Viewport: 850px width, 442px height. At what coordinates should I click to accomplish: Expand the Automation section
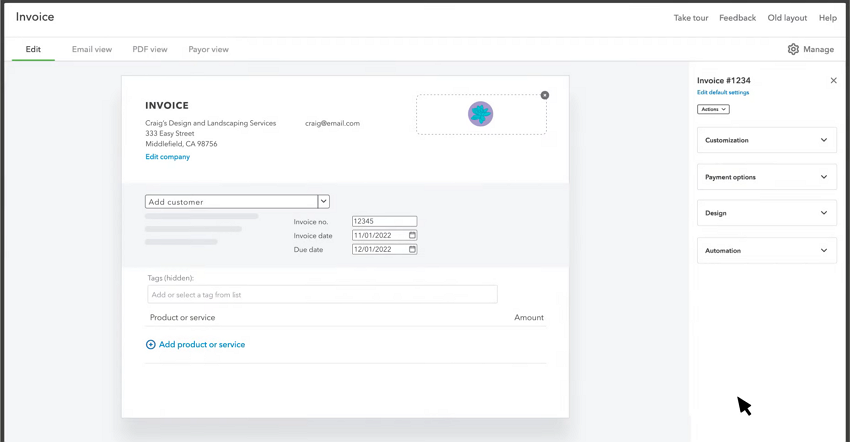click(766, 251)
